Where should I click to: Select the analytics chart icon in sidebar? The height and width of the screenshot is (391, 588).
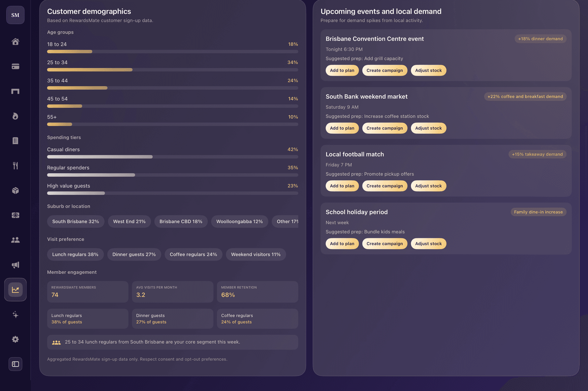(x=15, y=290)
